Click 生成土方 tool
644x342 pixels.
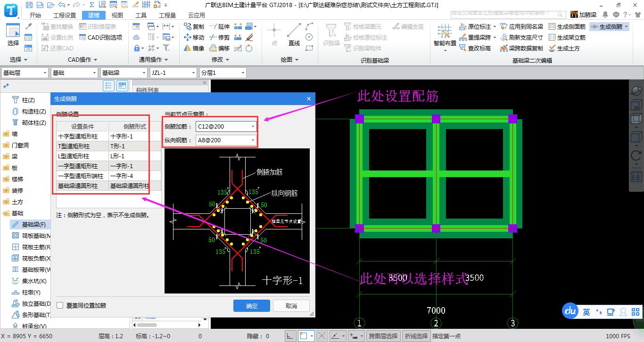click(x=564, y=48)
